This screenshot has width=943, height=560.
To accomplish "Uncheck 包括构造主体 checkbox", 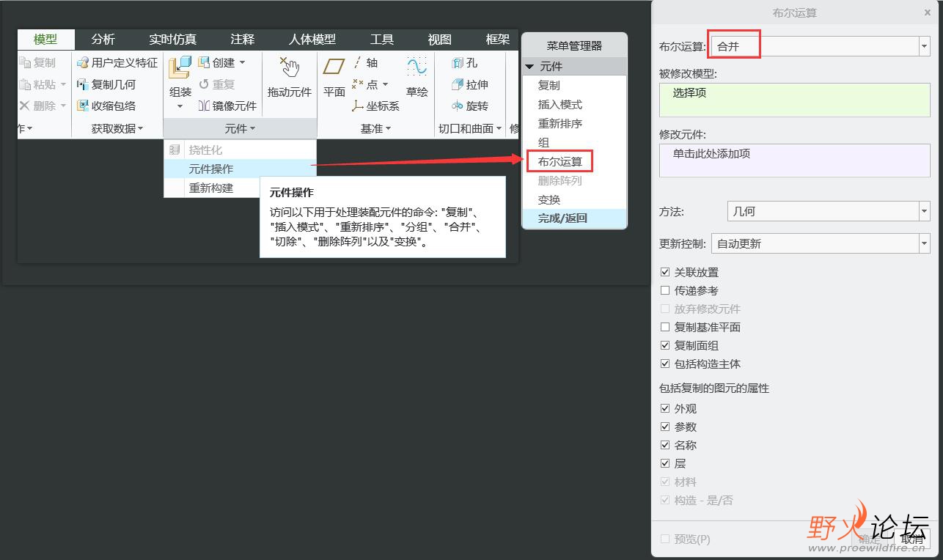I will [x=665, y=364].
